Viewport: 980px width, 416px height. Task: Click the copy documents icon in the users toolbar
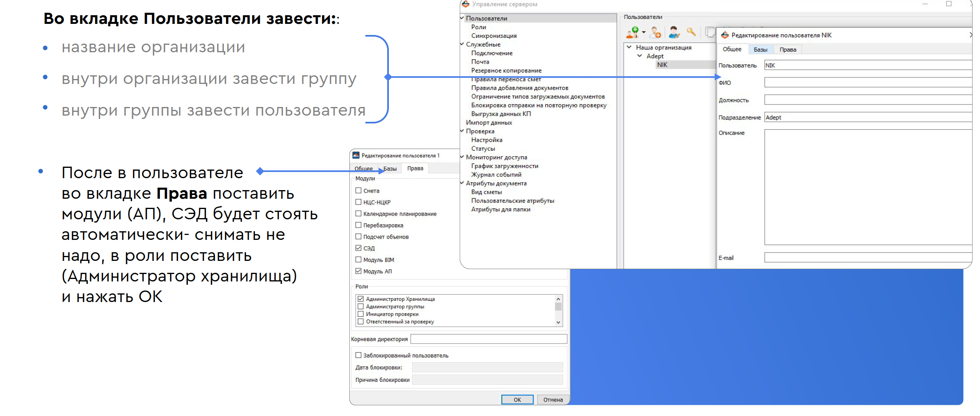click(710, 32)
